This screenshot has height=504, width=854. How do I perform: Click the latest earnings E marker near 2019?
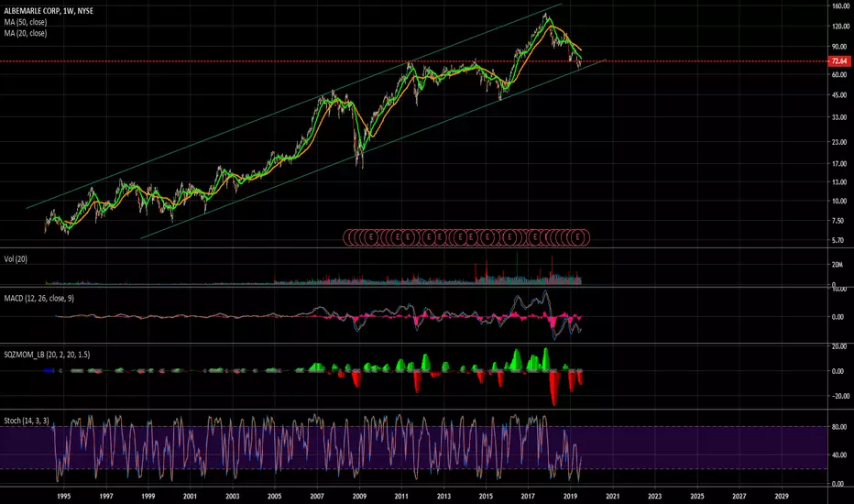pos(578,237)
